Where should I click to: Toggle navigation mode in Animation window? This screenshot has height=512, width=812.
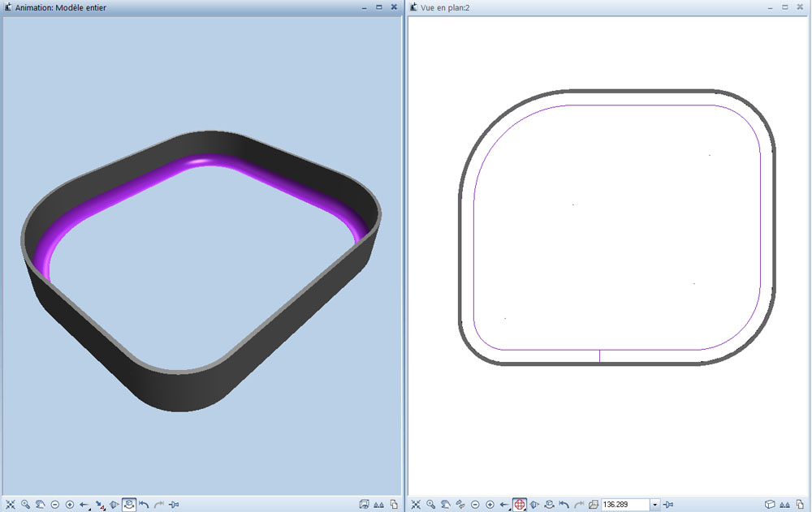click(129, 504)
